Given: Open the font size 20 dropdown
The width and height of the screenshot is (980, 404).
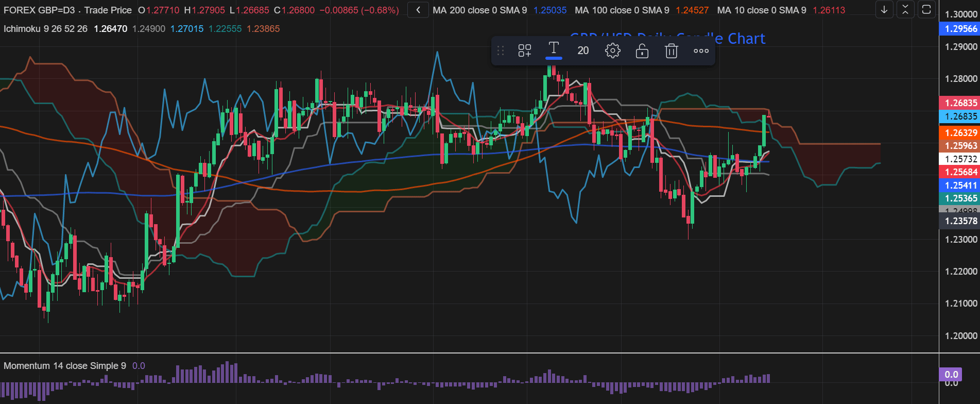Looking at the screenshot, I should pos(583,50).
